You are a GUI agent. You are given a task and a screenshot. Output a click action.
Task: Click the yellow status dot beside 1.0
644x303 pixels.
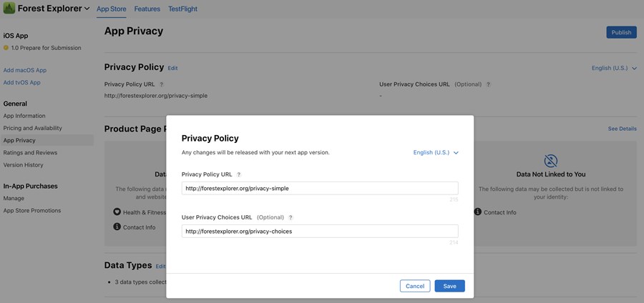coord(6,48)
